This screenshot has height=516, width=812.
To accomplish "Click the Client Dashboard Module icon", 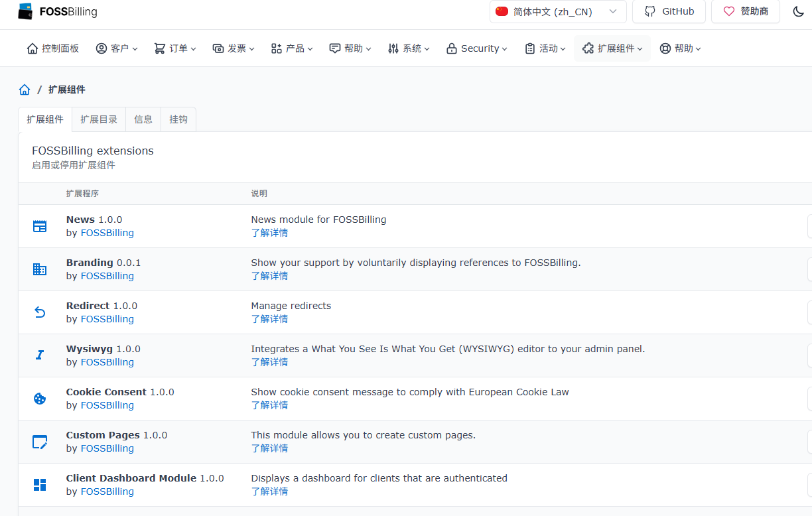I will coord(40,485).
